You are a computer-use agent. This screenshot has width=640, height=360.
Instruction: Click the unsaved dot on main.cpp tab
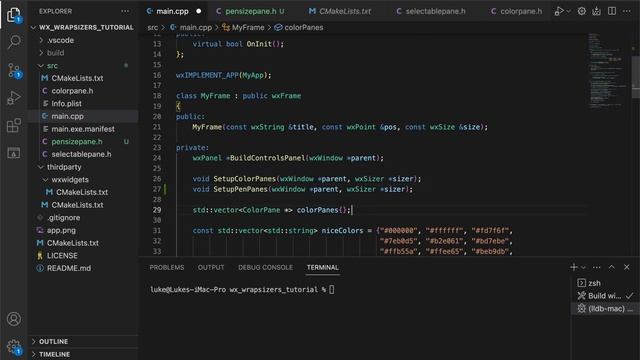click(199, 11)
